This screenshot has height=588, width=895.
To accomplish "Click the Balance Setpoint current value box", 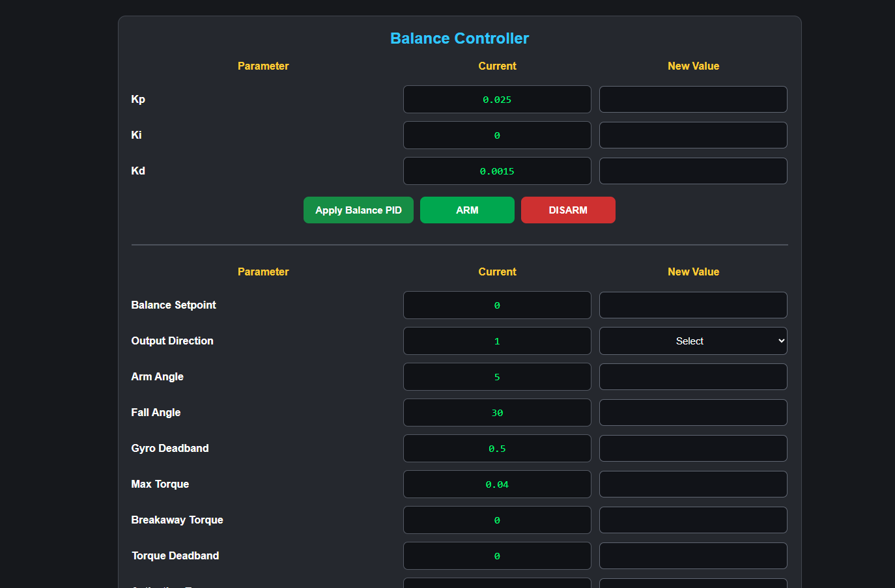I will click(497, 305).
